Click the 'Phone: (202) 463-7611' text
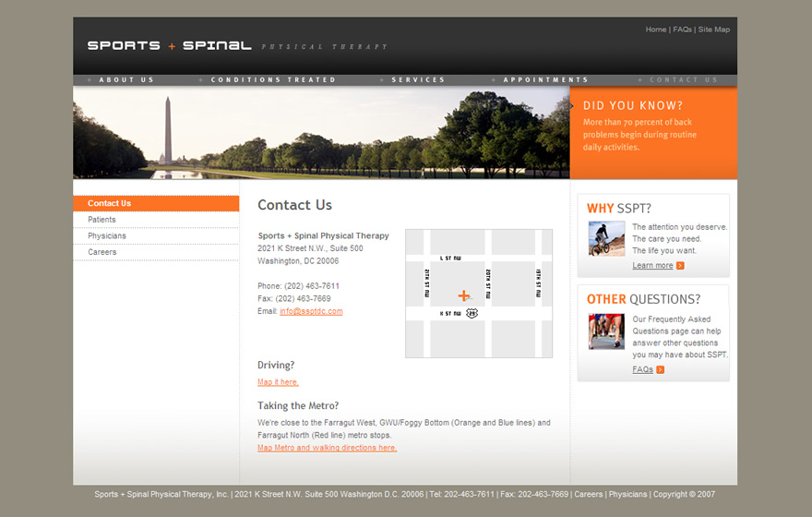Image resolution: width=812 pixels, height=517 pixels. click(x=298, y=286)
